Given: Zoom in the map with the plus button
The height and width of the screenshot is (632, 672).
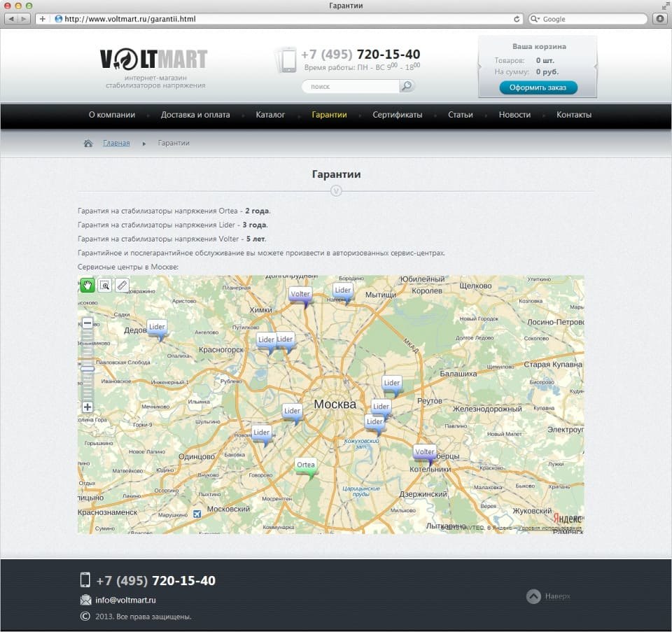Looking at the screenshot, I should pos(87,407).
